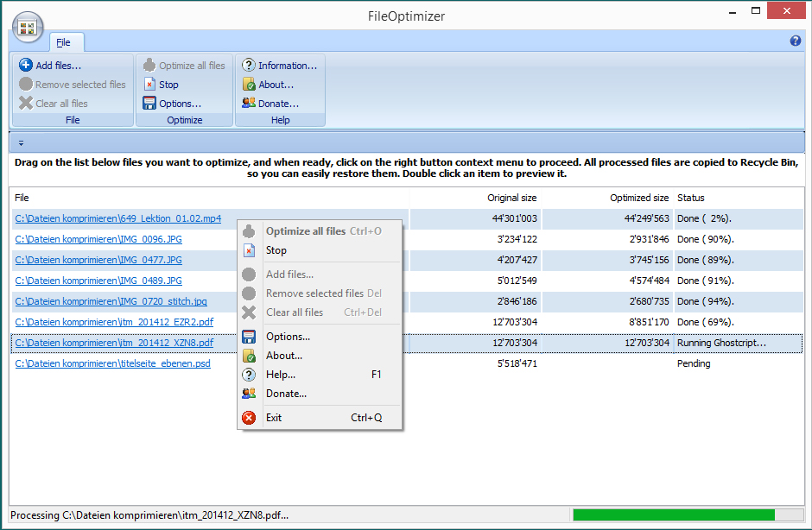This screenshot has width=812, height=530.
Task: Open link IMG_0477.JPG
Action: (98, 260)
